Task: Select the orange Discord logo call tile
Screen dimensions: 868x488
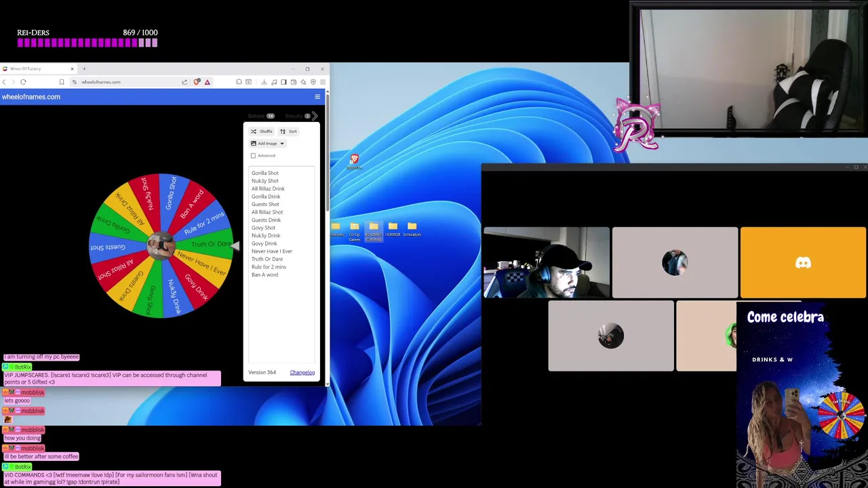Action: (x=803, y=262)
